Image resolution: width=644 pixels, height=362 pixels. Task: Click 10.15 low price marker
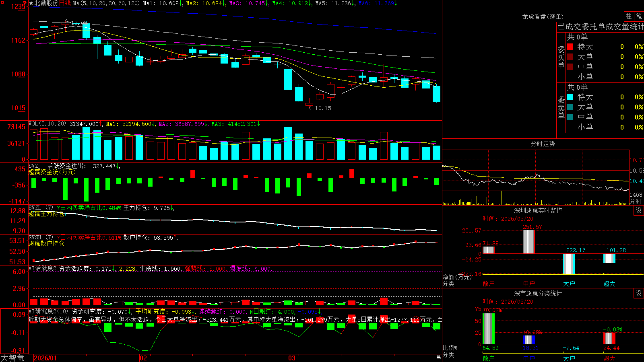point(323,108)
